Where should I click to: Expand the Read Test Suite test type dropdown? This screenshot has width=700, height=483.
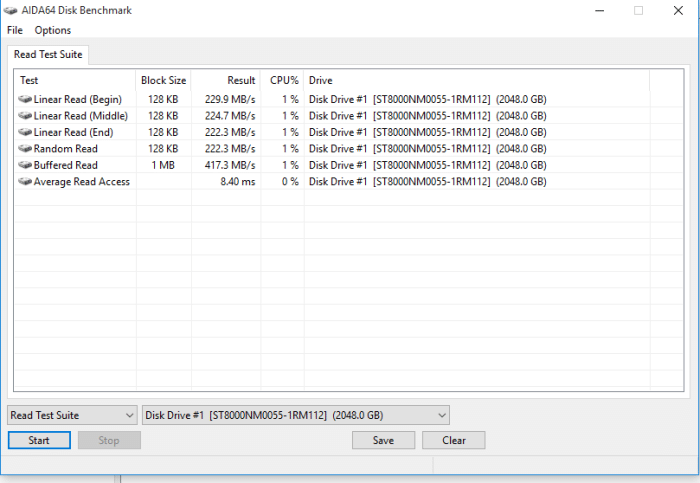(72, 415)
